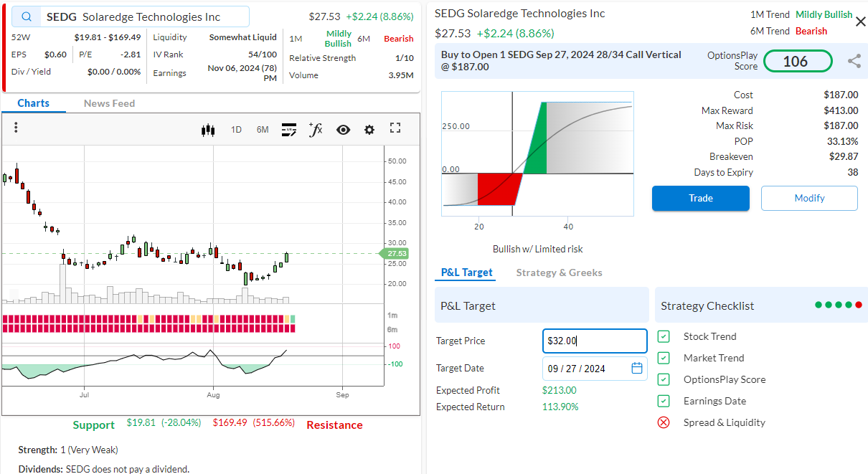Switch to the Charts tab

tap(34, 103)
